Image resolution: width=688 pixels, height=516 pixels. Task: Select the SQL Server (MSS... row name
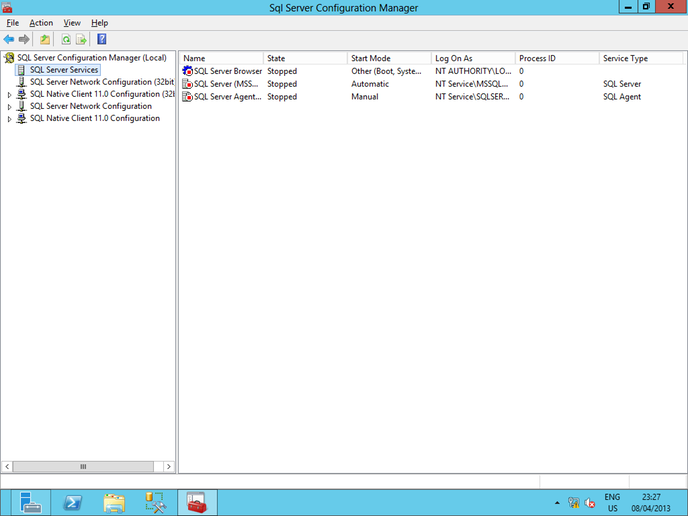[226, 84]
